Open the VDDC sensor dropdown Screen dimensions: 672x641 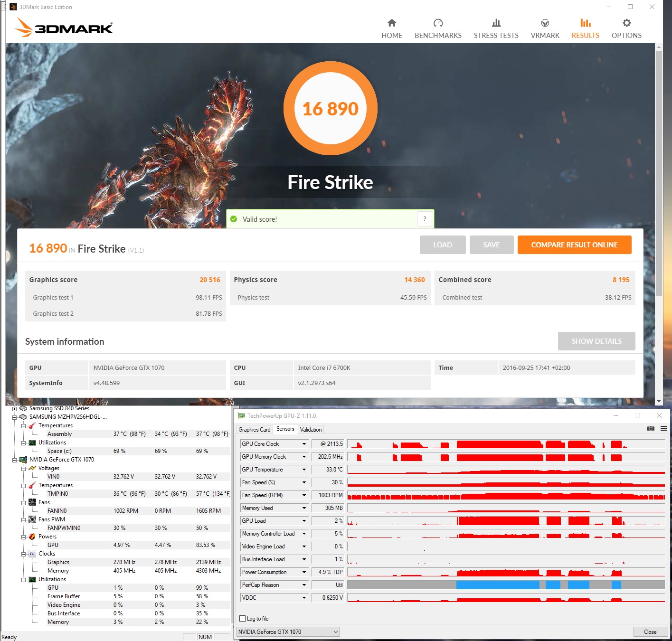tap(304, 598)
